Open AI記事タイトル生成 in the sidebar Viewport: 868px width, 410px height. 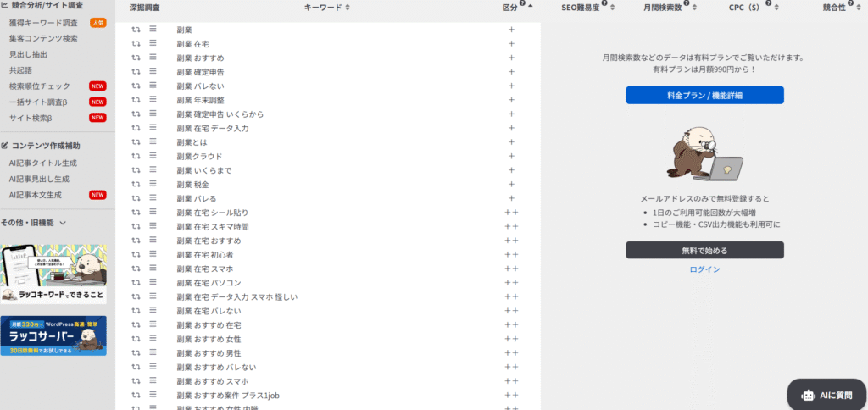(x=42, y=163)
